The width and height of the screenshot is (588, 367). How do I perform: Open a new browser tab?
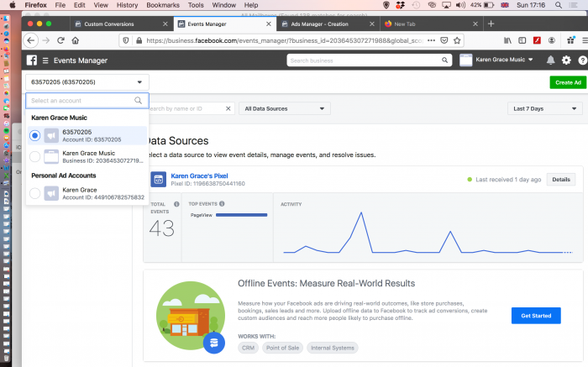click(x=491, y=24)
